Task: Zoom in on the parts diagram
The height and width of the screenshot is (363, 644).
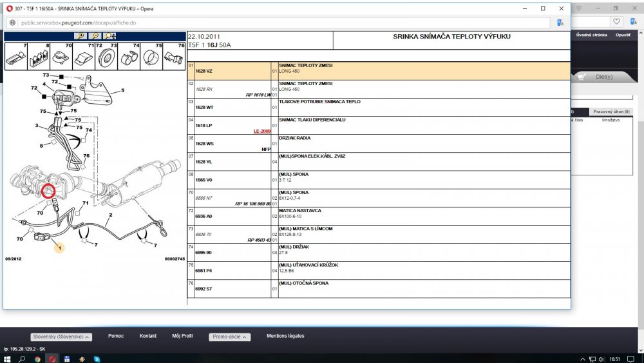Action: coord(80,36)
